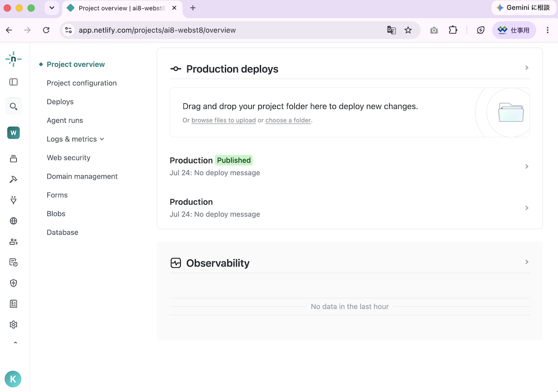Expand the Production deploys section chevron
This screenshot has width=558, height=392.
527,68
